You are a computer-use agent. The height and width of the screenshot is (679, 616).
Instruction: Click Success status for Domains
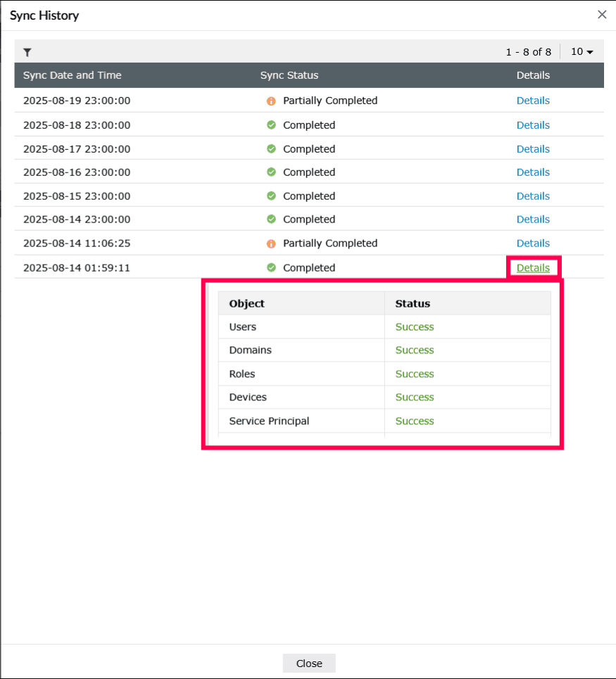(x=415, y=350)
